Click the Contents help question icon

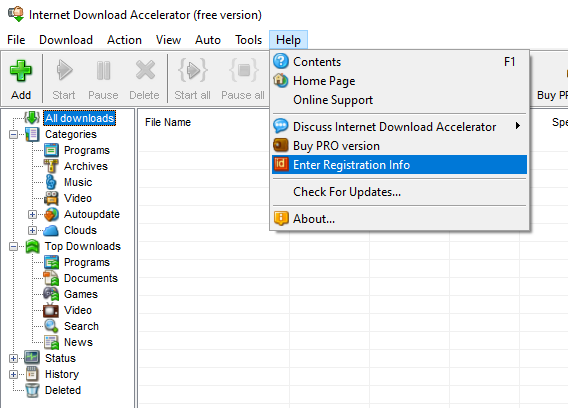[281, 61]
